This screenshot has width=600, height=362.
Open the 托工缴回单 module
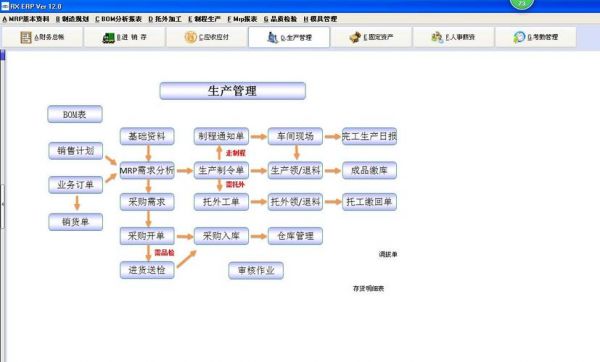pyautogui.click(x=369, y=202)
